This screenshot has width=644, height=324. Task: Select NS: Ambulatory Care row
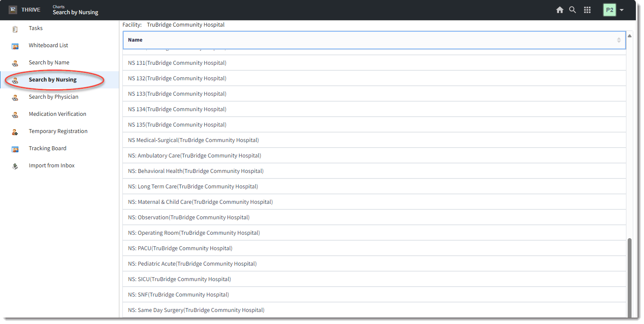374,155
